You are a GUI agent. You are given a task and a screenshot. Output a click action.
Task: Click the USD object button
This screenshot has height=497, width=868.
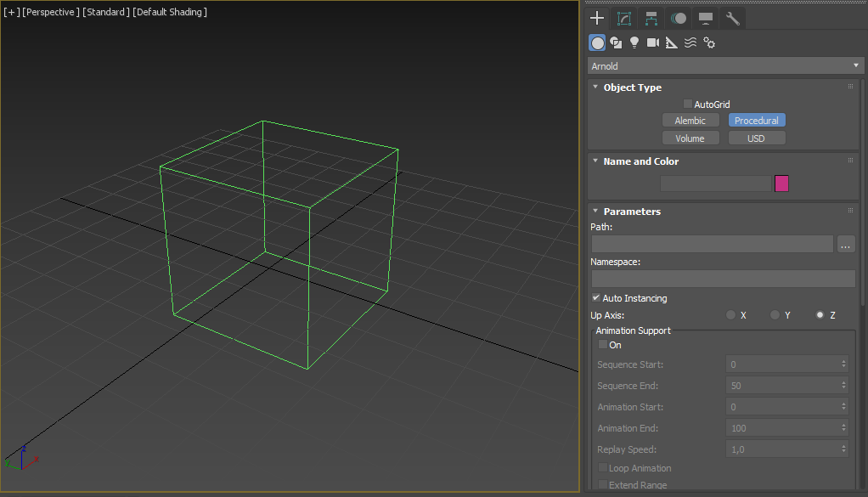pyautogui.click(x=756, y=138)
